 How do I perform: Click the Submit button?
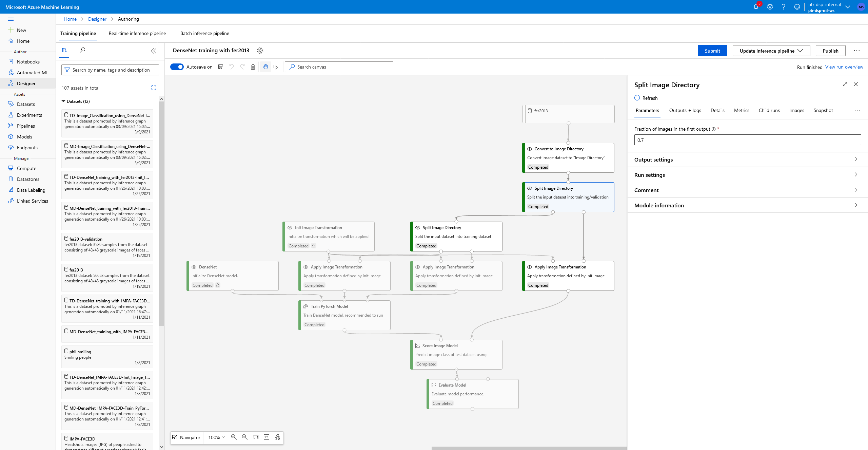[712, 51]
